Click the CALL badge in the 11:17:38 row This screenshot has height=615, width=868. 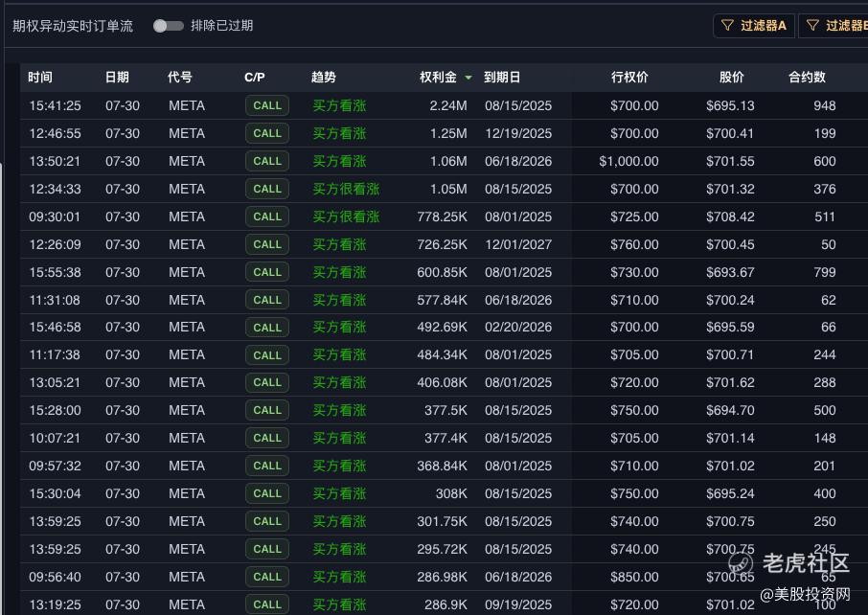click(267, 354)
